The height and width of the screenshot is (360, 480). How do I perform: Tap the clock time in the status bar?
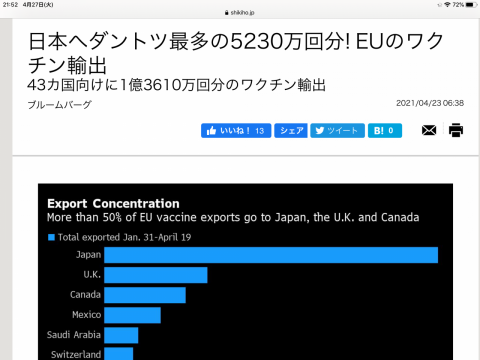(10, 5)
